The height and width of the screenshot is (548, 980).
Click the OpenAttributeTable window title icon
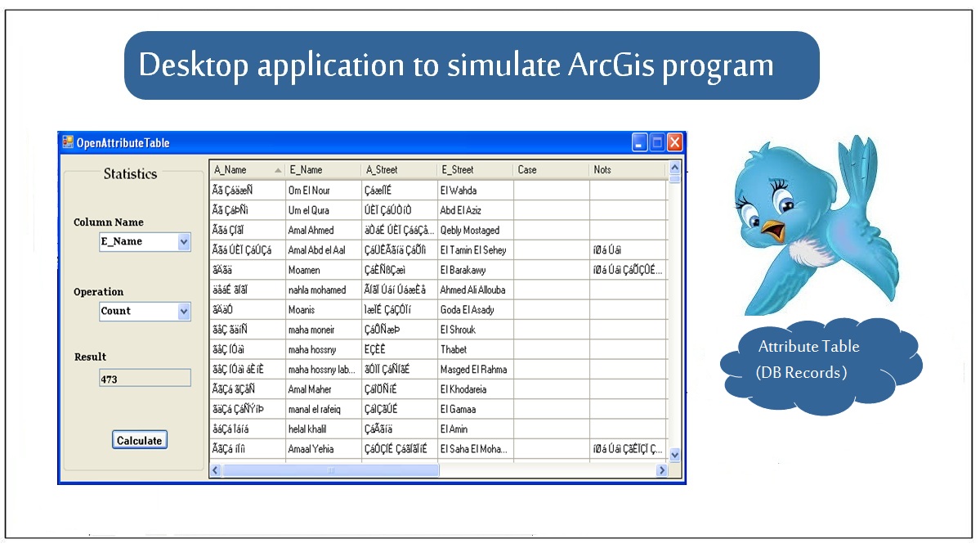68,142
